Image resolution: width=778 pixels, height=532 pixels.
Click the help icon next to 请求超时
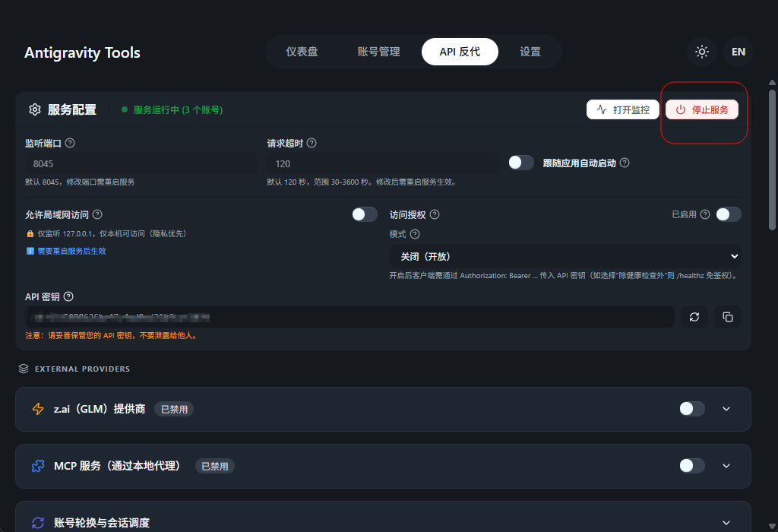(x=312, y=143)
